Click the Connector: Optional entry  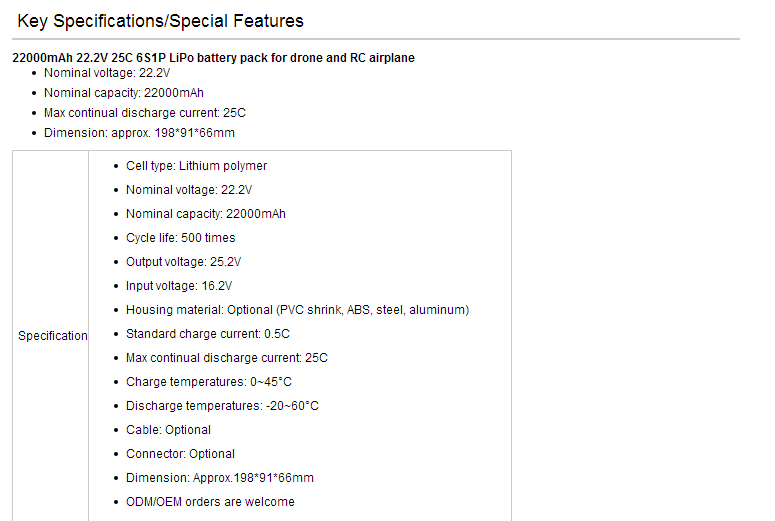click(x=180, y=454)
